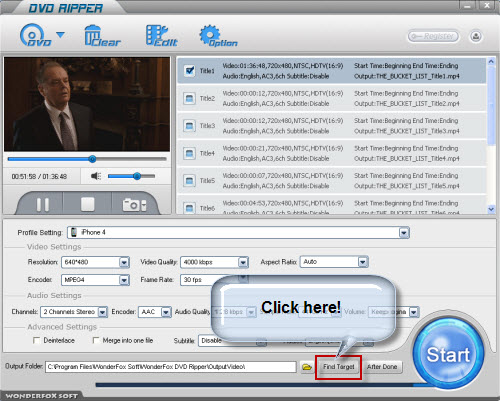Select Output THE_BUCKET_LIST_Title3.mp4 text
Screen dimensions: 500x401
[407, 131]
